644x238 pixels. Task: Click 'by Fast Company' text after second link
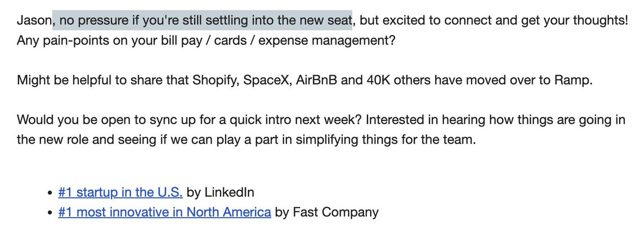click(x=327, y=212)
